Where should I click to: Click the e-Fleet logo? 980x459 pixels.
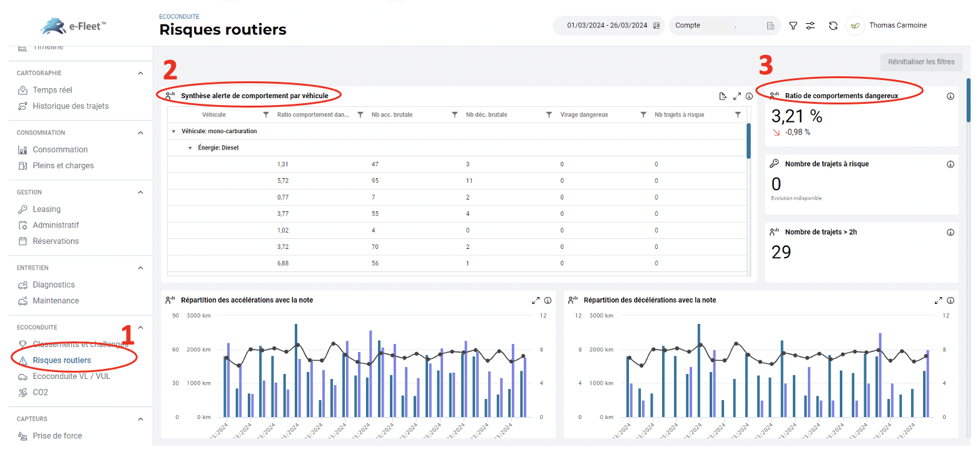point(74,26)
